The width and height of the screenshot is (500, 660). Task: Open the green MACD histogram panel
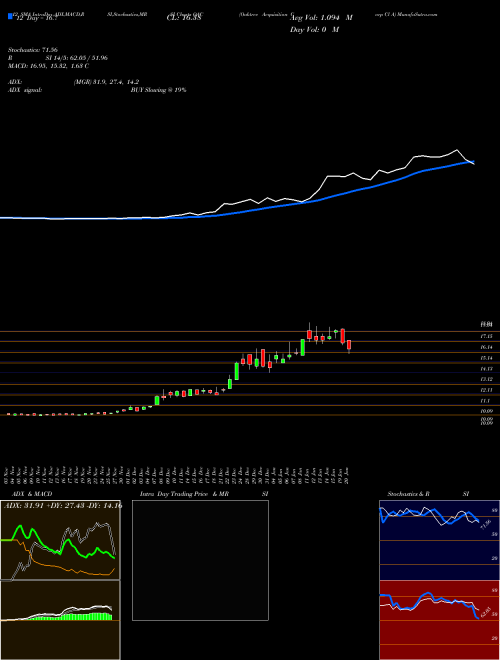[60, 620]
